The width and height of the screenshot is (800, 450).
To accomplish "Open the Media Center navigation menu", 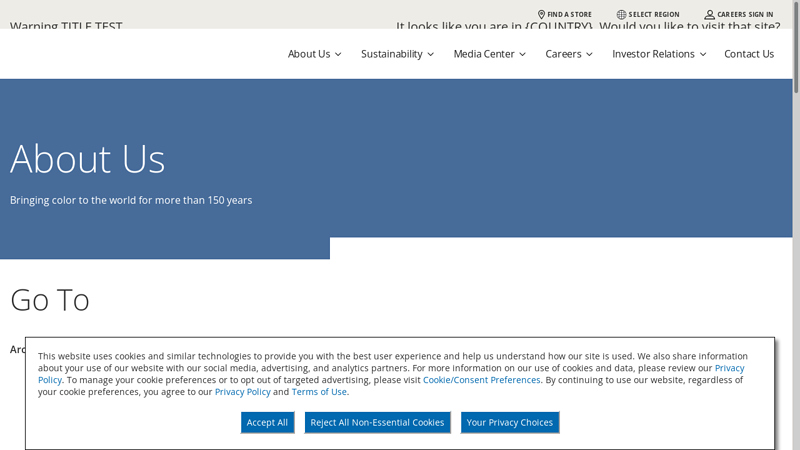I will (484, 54).
